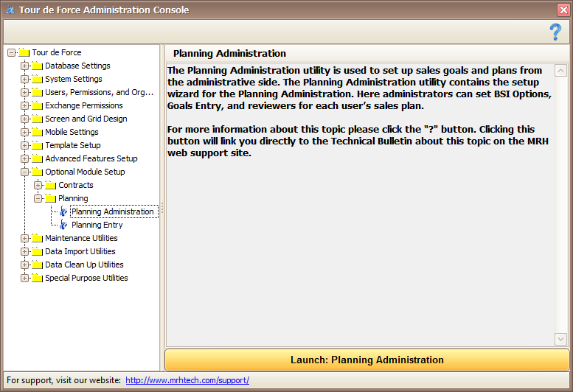Click the Contracts folder icon
573x392 pixels.
point(50,186)
